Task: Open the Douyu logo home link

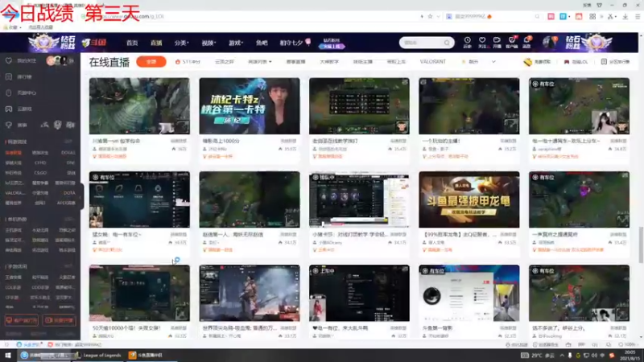Action: (x=94, y=43)
